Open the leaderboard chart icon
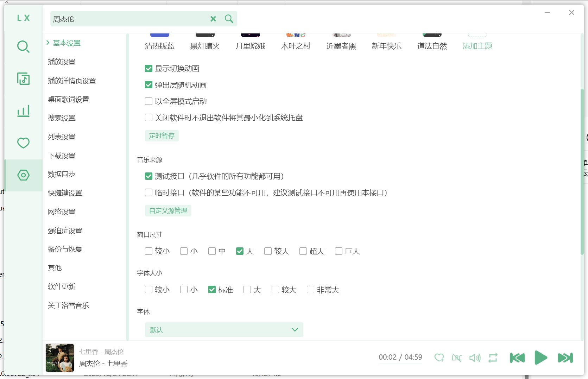588x379 pixels. point(23,111)
